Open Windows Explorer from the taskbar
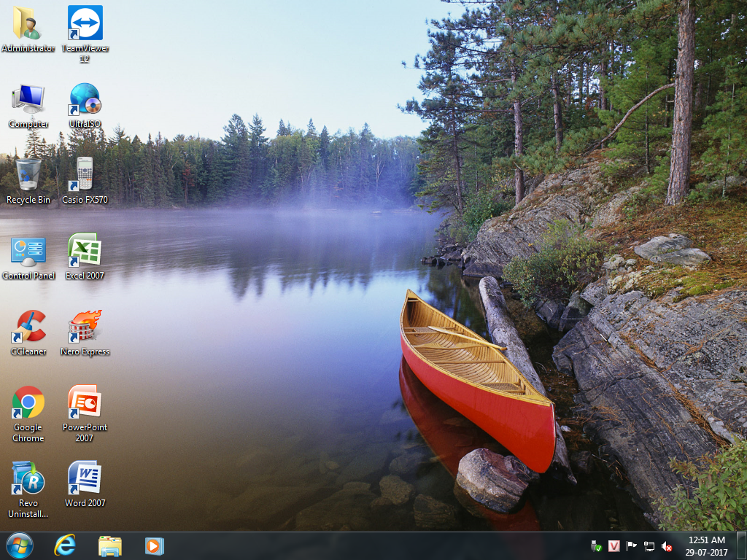This screenshot has width=747, height=560. pos(109,546)
